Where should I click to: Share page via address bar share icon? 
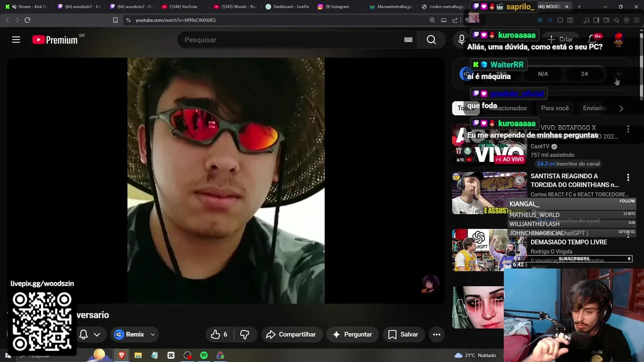[455, 20]
